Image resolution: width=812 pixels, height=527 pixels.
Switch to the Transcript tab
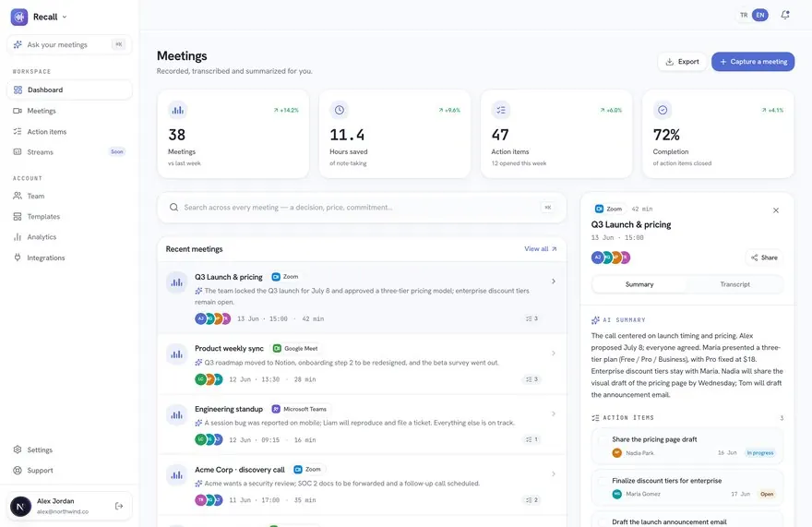click(734, 284)
